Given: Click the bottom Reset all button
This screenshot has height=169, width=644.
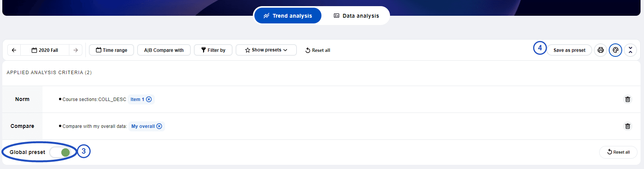Looking at the screenshot, I should 618,152.
